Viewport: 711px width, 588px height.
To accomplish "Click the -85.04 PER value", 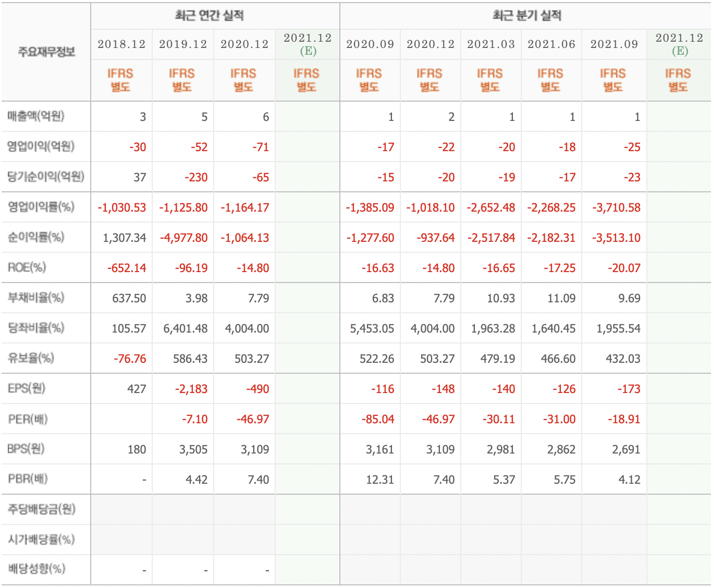I will 378,419.
